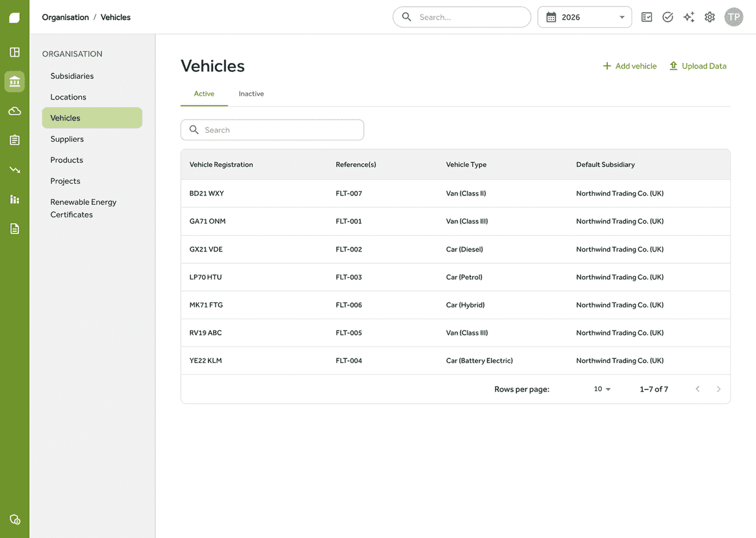Image resolution: width=756 pixels, height=538 pixels.
Task: Sort by Vehicle Registration column header
Action: [x=221, y=164]
